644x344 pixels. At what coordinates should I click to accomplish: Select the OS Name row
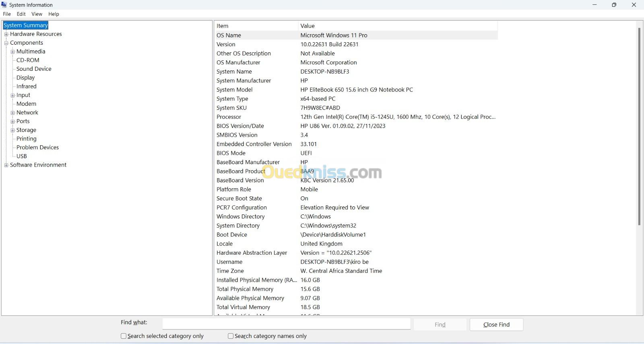click(x=356, y=35)
